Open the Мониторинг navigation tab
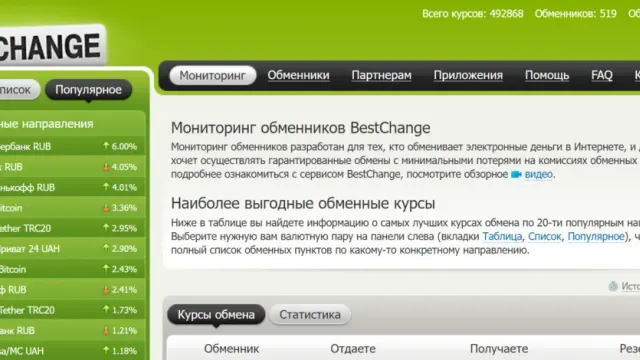The height and width of the screenshot is (360, 640). tap(213, 76)
